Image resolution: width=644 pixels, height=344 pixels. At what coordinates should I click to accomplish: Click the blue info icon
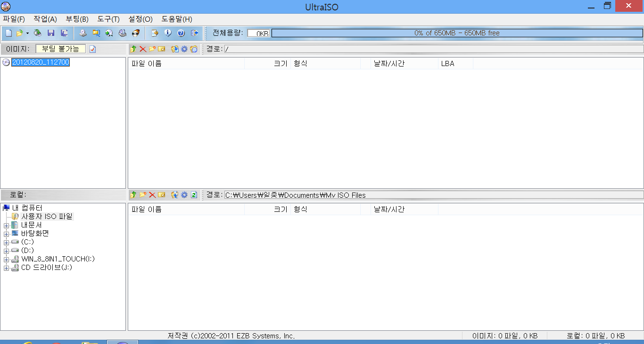(x=167, y=33)
